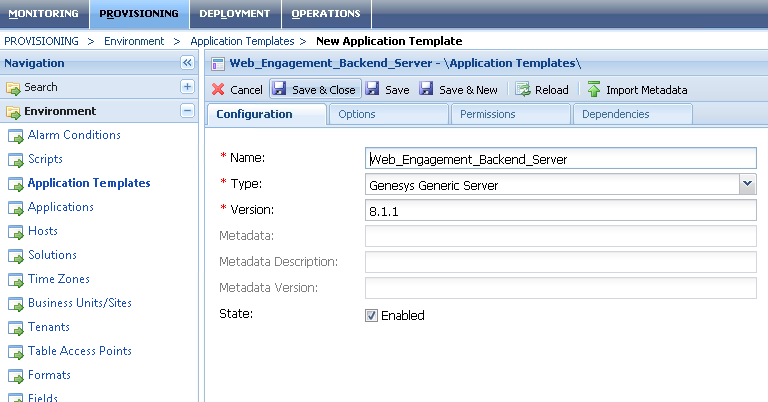Screen dimensions: 768x402
Task: Collapse the Navigation panel
Action: pos(187,63)
